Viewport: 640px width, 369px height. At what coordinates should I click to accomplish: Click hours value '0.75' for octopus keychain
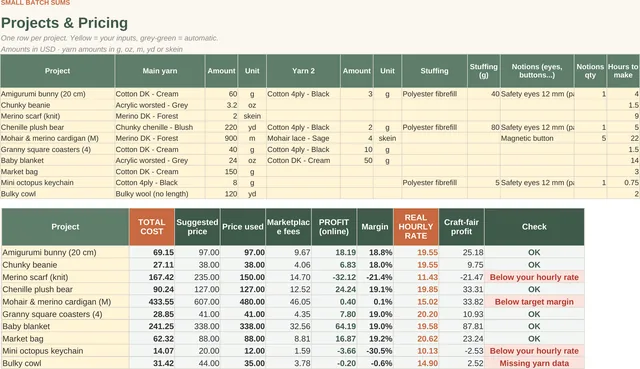(x=623, y=183)
